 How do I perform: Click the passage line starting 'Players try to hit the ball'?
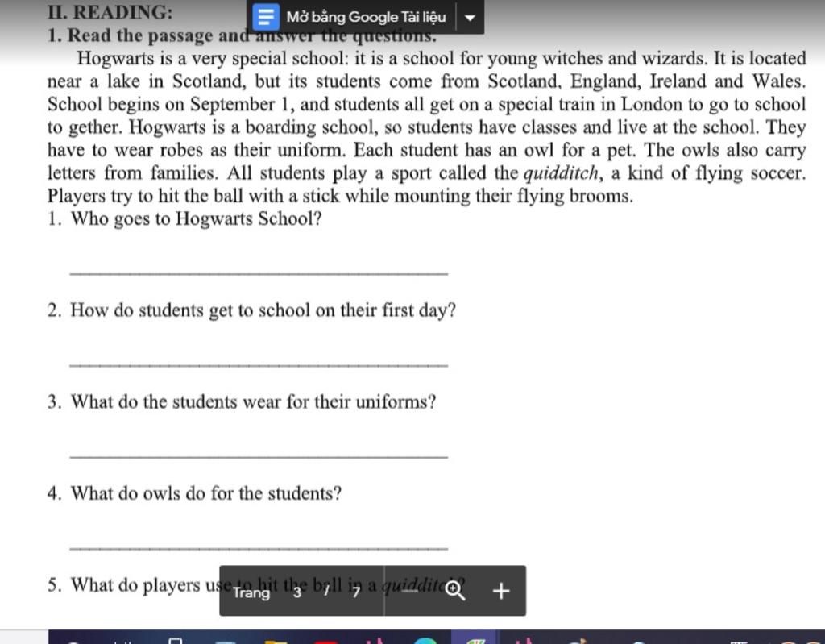[341, 197]
